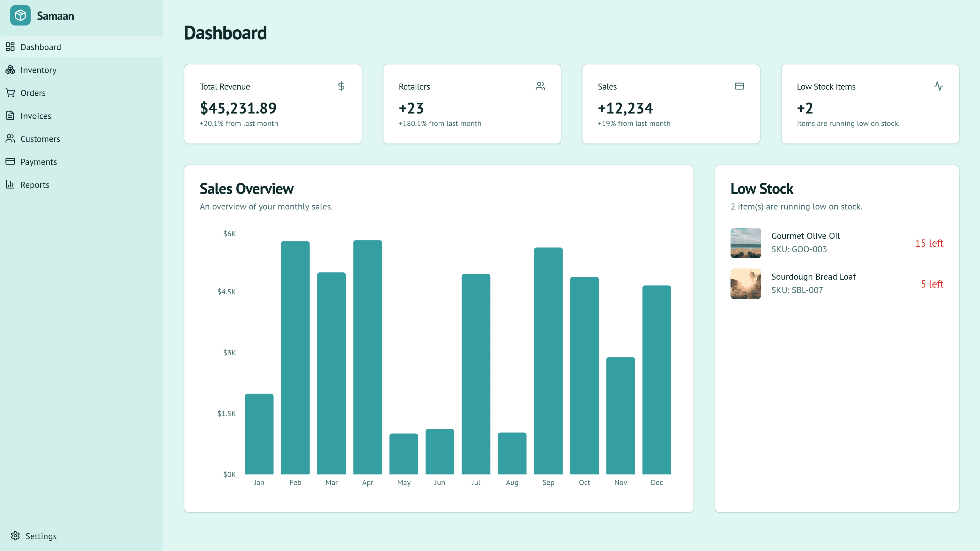The image size is (980, 551).
Task: Click the Reports bar chart icon
Action: coord(10,184)
